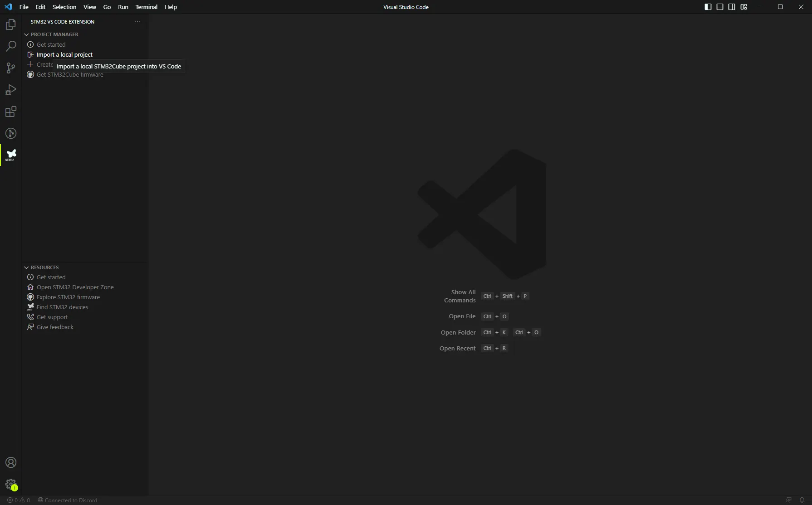Click the home icon for Developer Zone
Image resolution: width=812 pixels, height=505 pixels.
click(x=30, y=287)
